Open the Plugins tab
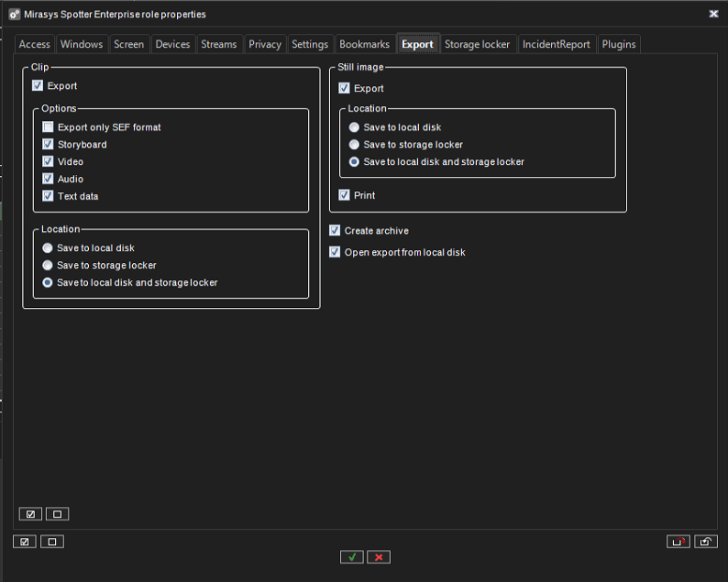The width and height of the screenshot is (728, 582). pos(619,44)
